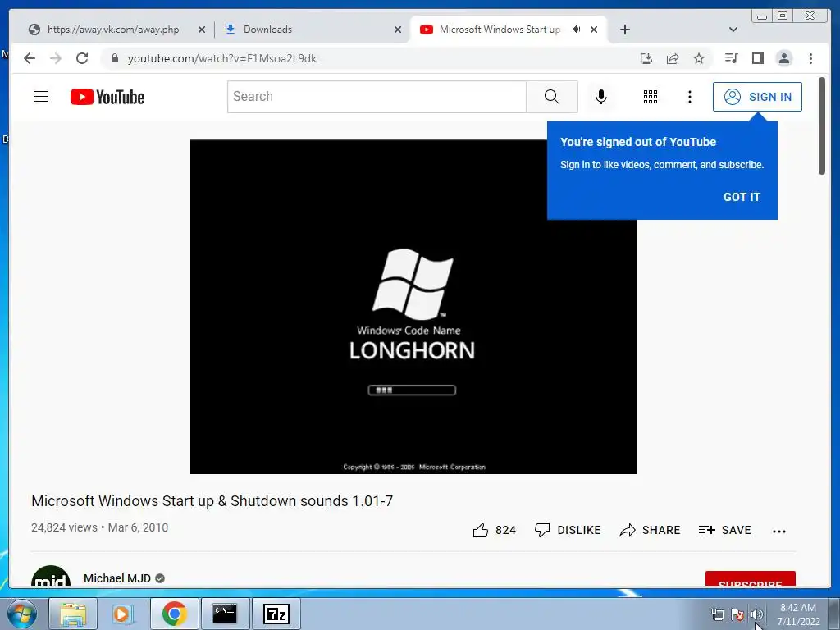The height and width of the screenshot is (630, 840).
Task: Click the Longhorn video player
Action: (413, 307)
